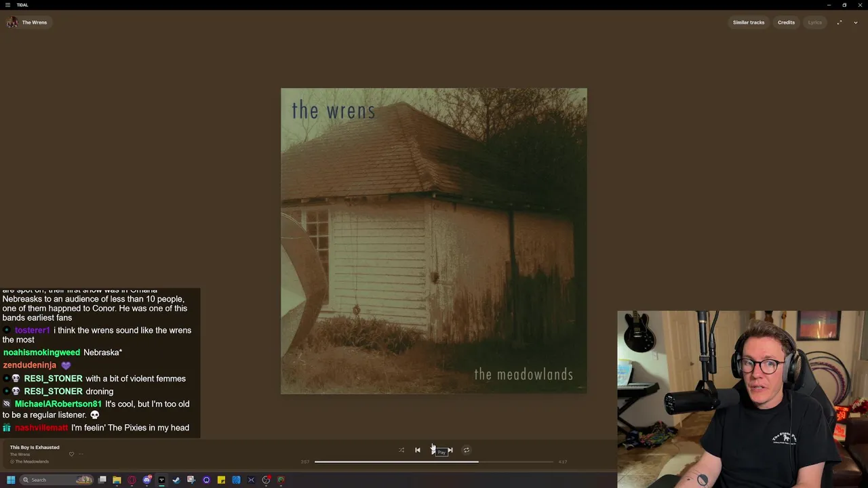The width and height of the screenshot is (868, 488).
Task: Open Steam from the taskbar
Action: 176,480
